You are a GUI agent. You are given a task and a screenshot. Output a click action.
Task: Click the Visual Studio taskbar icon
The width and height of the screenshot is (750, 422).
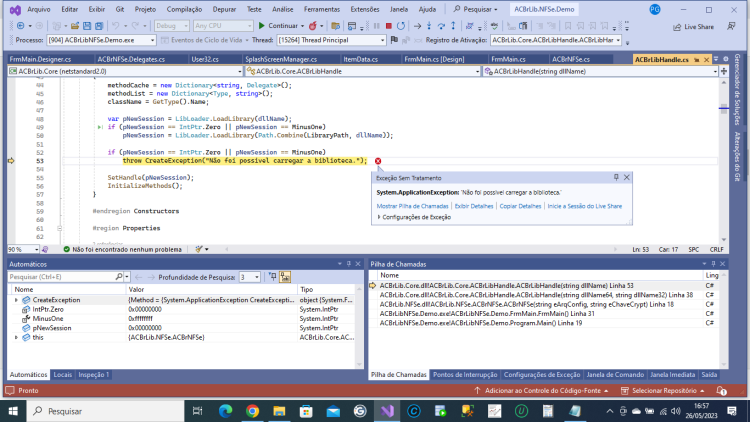(387, 411)
